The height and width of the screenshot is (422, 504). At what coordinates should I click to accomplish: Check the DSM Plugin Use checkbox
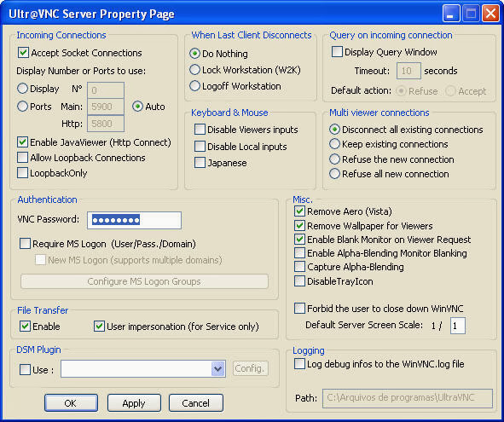[x=25, y=370]
